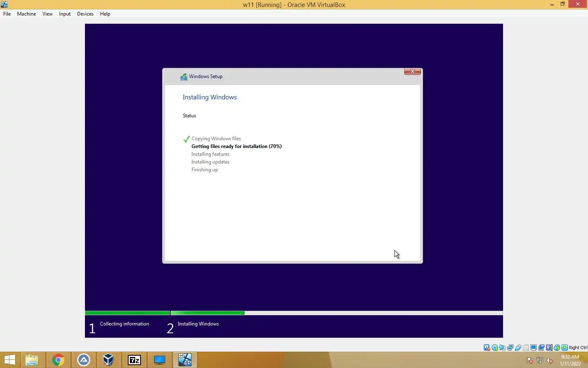Click the USB devices status icon
The width and height of the screenshot is (588, 368).
518,348
